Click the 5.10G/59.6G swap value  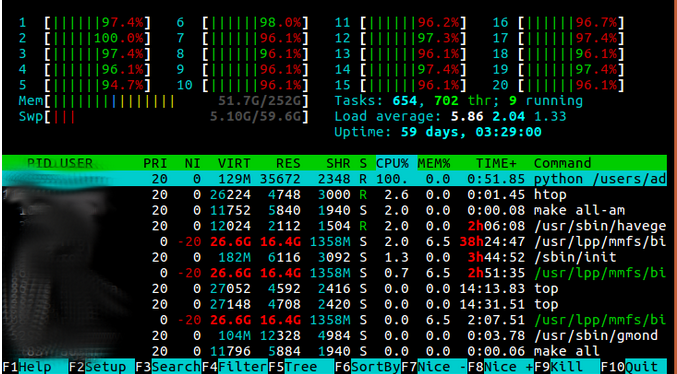point(255,117)
